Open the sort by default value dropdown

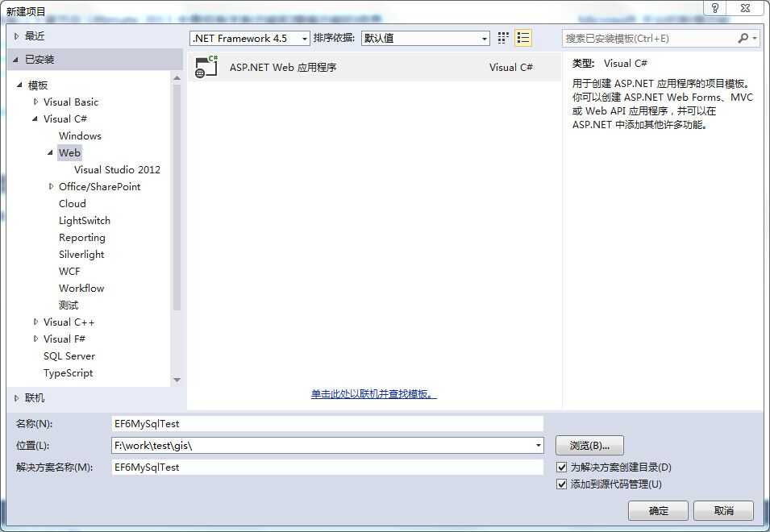click(x=425, y=38)
